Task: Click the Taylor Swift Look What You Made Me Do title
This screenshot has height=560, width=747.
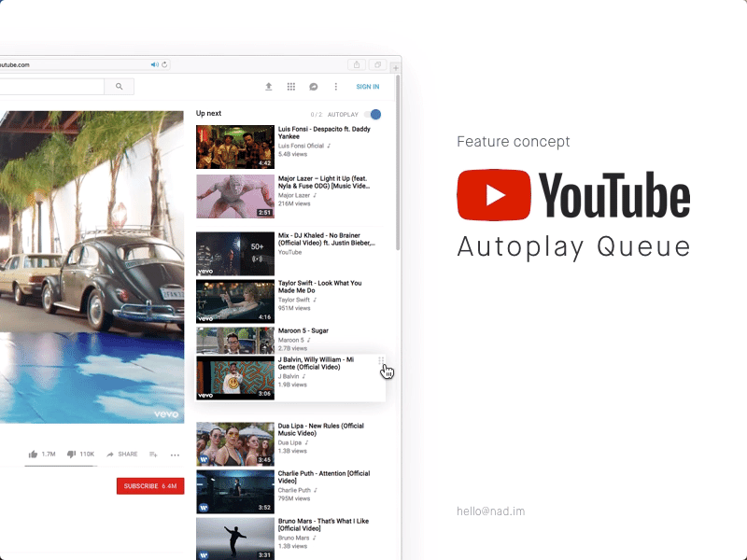Action: click(319, 287)
